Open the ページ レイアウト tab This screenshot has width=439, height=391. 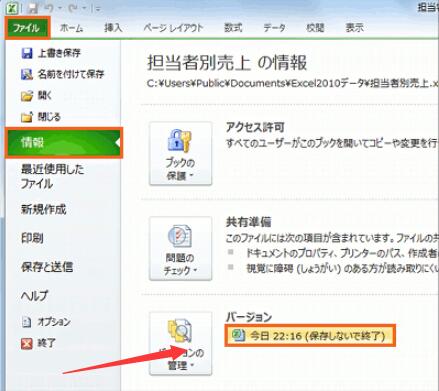pyautogui.click(x=173, y=28)
